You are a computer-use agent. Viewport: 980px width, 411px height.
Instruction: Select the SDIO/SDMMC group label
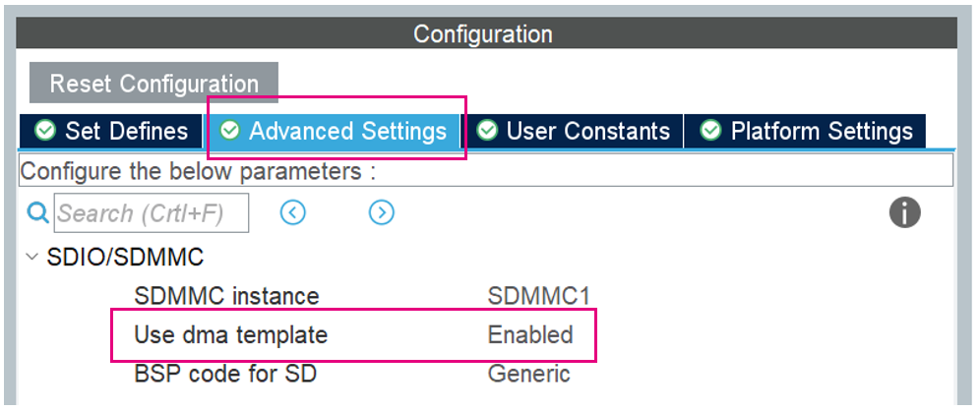(x=125, y=257)
